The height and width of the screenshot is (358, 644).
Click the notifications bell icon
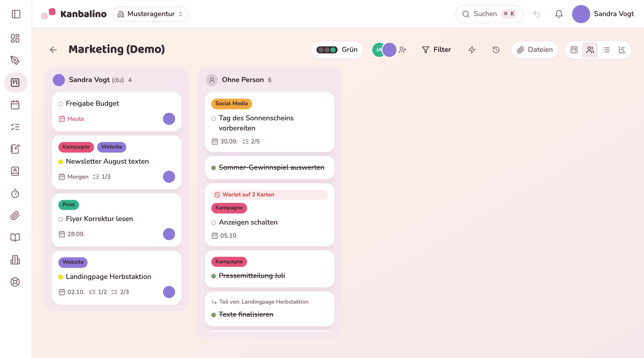(559, 14)
